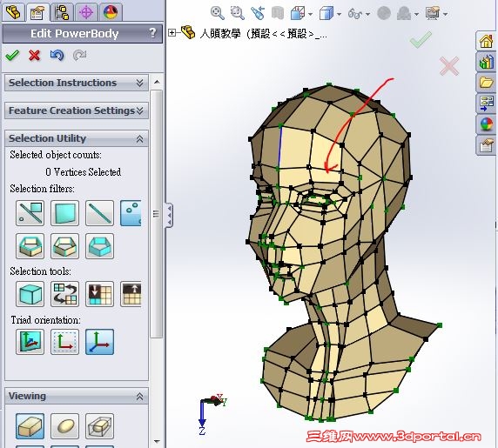Collapse the panel via the splitter handle
This screenshot has height=448, width=498.
click(x=169, y=215)
